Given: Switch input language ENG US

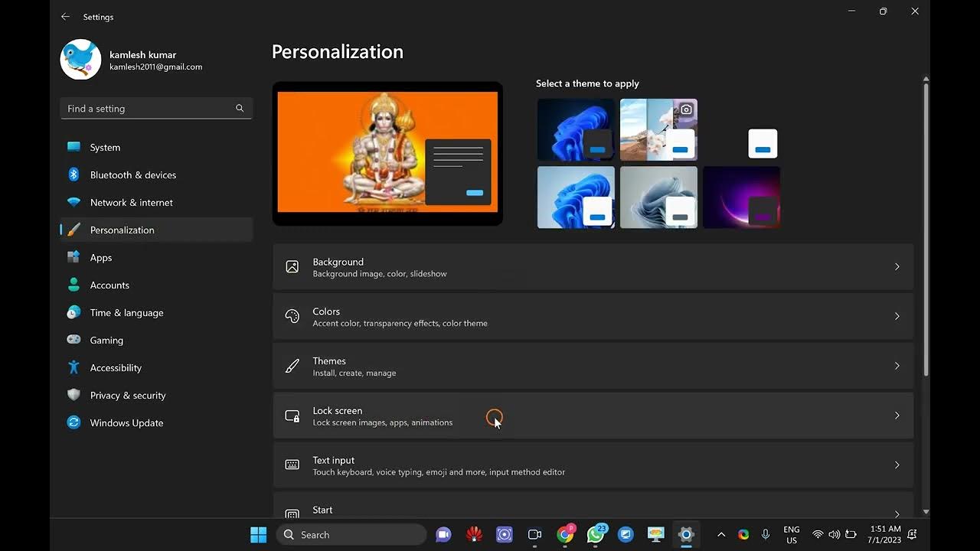Looking at the screenshot, I should pos(792,535).
